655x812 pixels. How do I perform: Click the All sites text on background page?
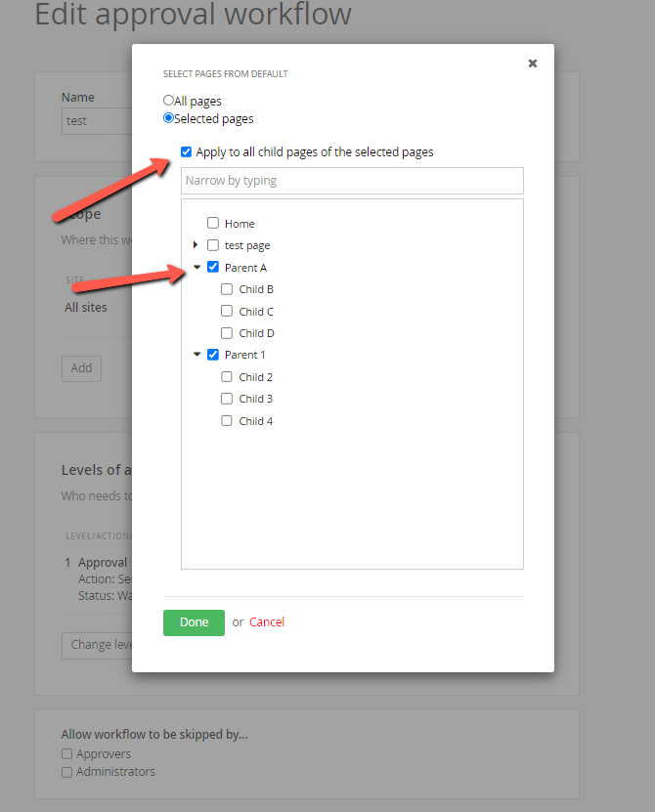pyautogui.click(x=86, y=308)
